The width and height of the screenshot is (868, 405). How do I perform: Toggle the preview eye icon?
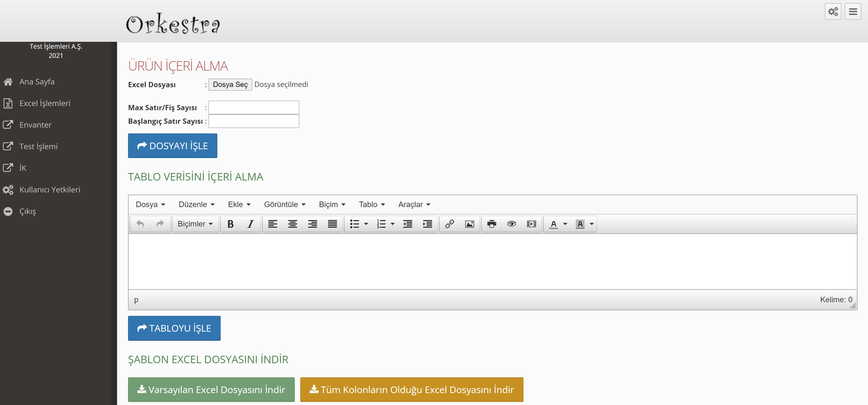coord(512,224)
